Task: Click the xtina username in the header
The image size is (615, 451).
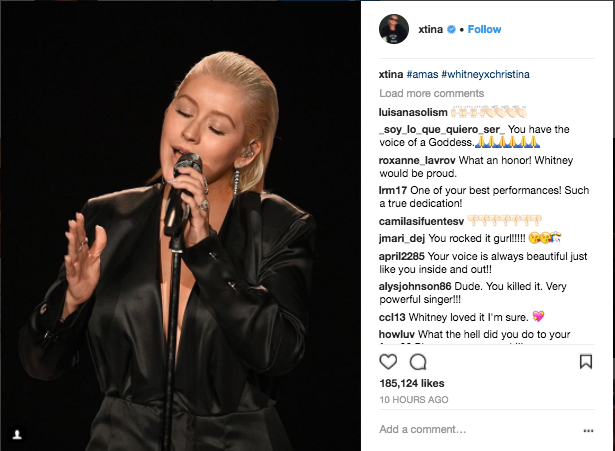Action: [x=430, y=29]
